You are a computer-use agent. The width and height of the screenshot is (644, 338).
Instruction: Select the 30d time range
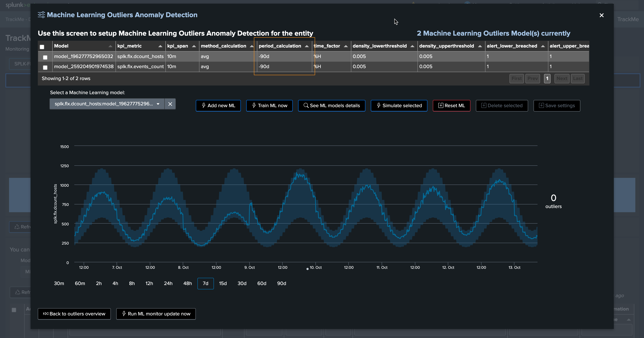(242, 283)
